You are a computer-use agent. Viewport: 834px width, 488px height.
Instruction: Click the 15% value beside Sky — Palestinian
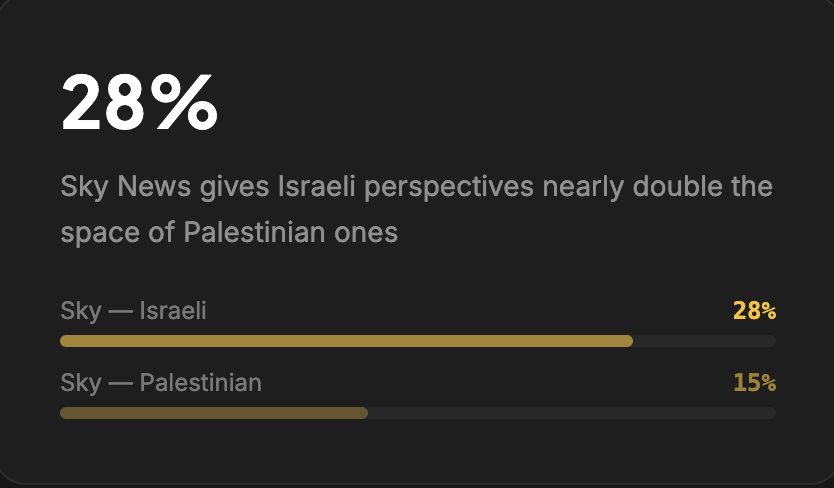[754, 383]
